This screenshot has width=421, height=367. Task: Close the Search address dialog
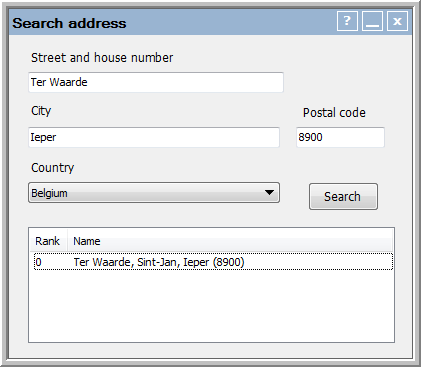(x=397, y=21)
